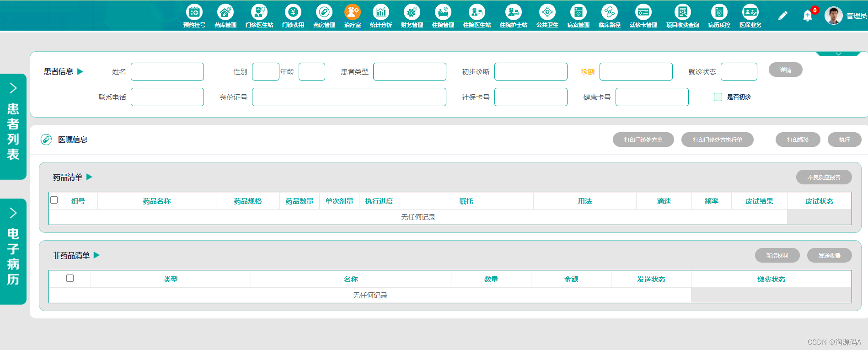Image resolution: width=868 pixels, height=350 pixels.
Task: Open the 就诊卡管理 patient card icon
Action: pyautogui.click(x=643, y=12)
